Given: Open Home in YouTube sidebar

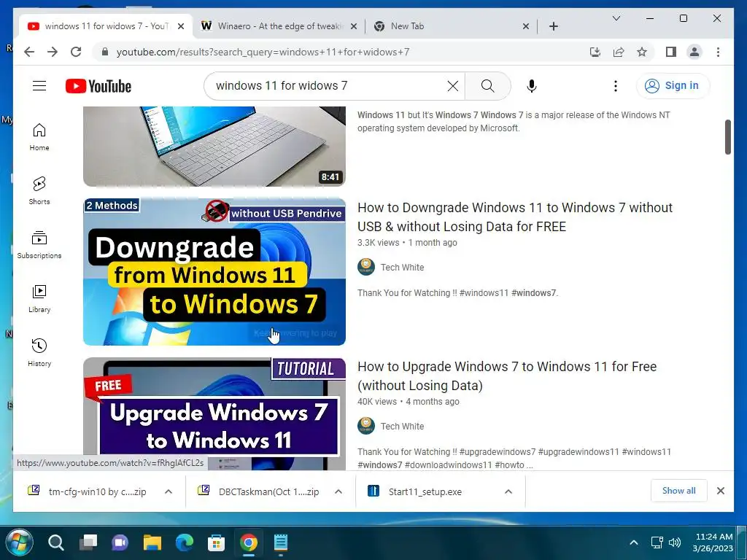Looking at the screenshot, I should pos(39,137).
